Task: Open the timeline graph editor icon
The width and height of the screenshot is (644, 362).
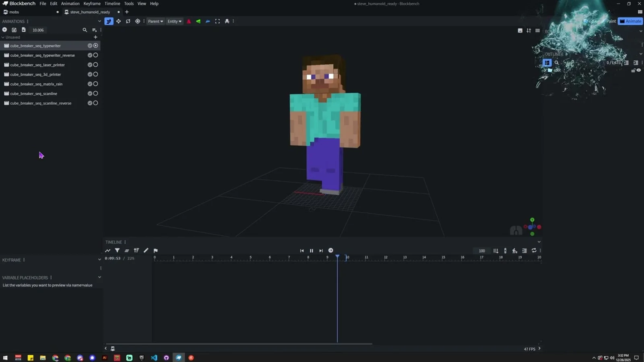Action: [107, 251]
